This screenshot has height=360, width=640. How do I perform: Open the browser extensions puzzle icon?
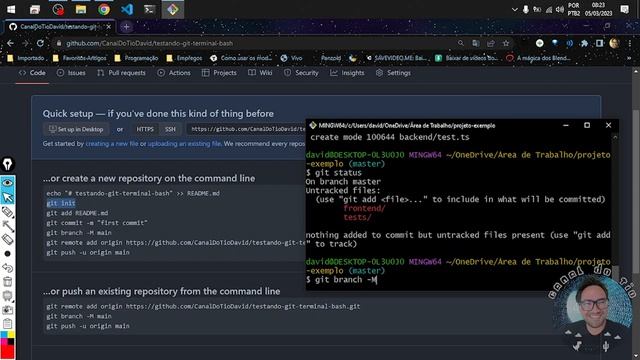(x=584, y=43)
